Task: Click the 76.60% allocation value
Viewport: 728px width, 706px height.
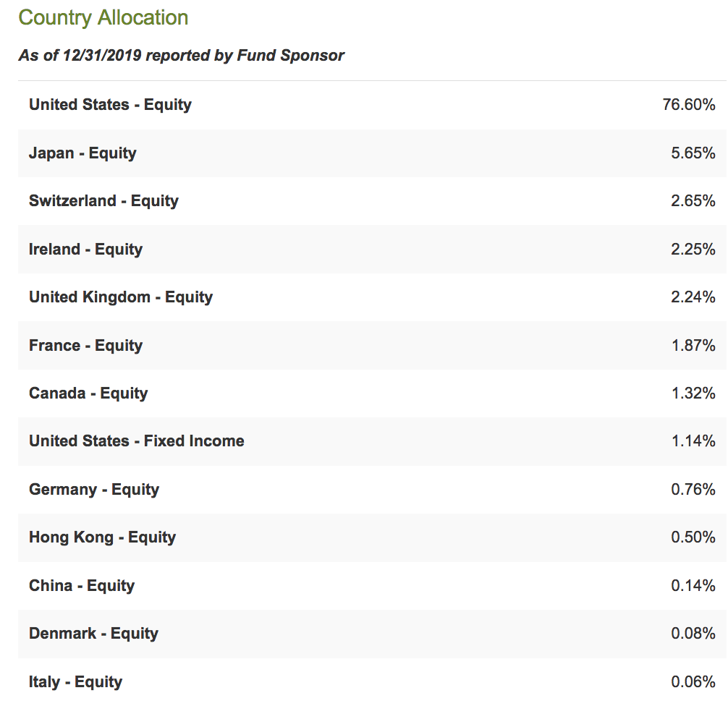Action: click(x=689, y=104)
